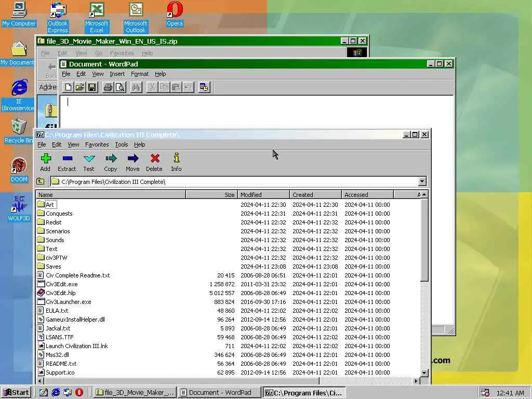The height and width of the screenshot is (399, 532).
Task: Select the Outlook Express desktop icon
Action: point(58,17)
